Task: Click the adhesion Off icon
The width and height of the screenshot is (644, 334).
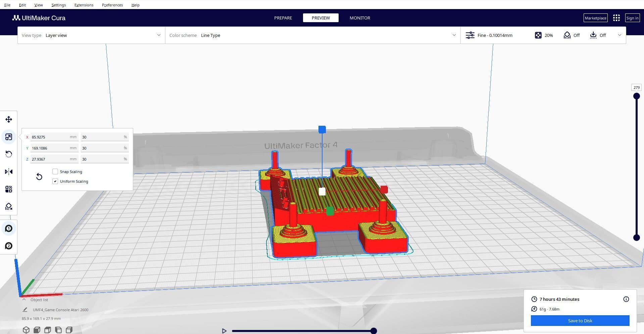Action: click(593, 35)
